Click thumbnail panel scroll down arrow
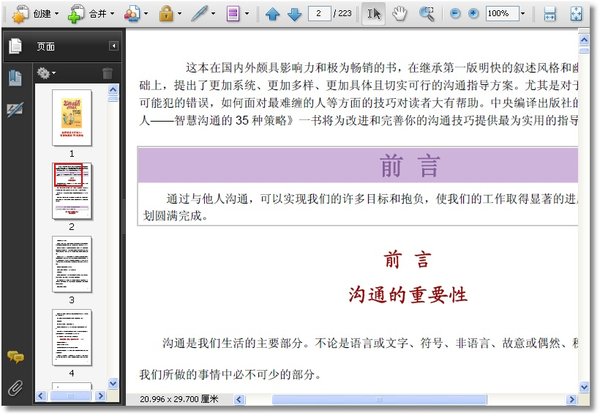Image resolution: width=600 pixels, height=416 pixels. (113, 383)
